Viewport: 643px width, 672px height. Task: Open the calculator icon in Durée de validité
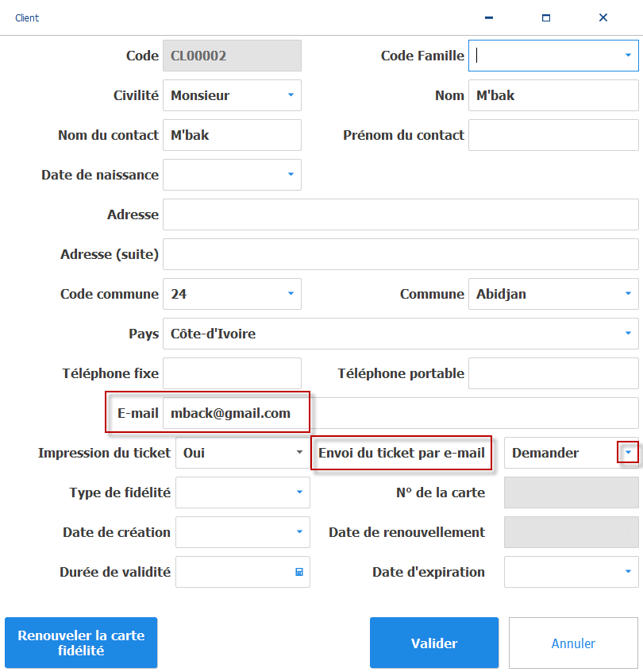point(299,572)
